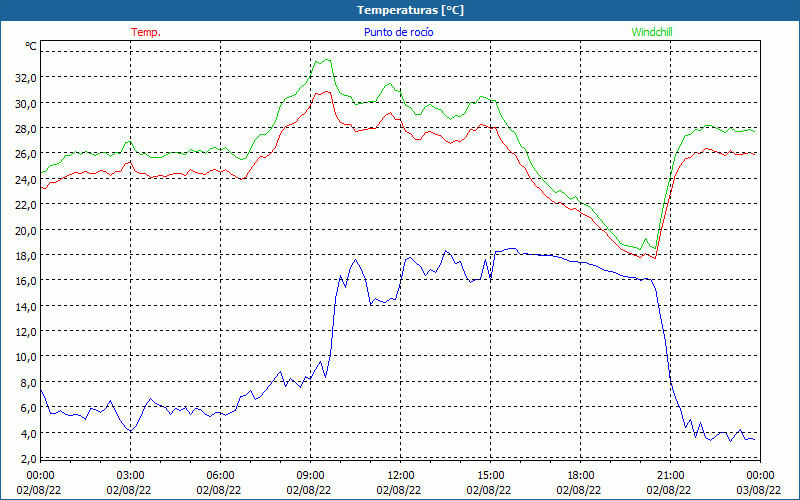Click the 09:00 time label on the x-axis
This screenshot has height=500, width=800.
click(x=310, y=476)
